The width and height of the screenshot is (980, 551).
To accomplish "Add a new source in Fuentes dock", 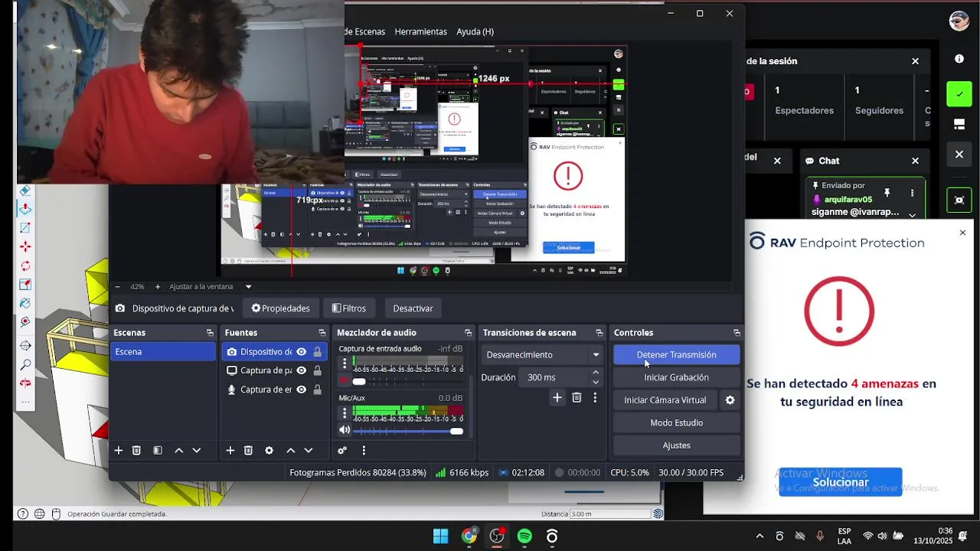I will point(230,451).
